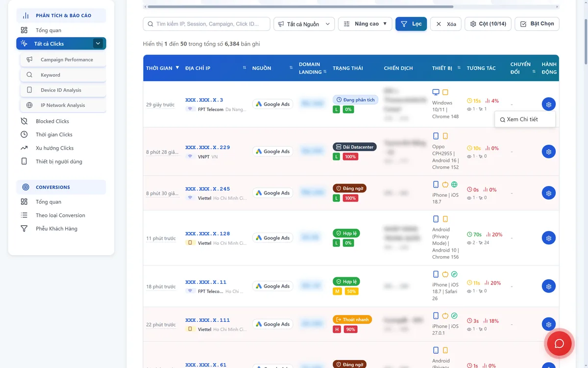
Task: Click the horizontal scrollbar above filters
Action: tap(300, 7)
